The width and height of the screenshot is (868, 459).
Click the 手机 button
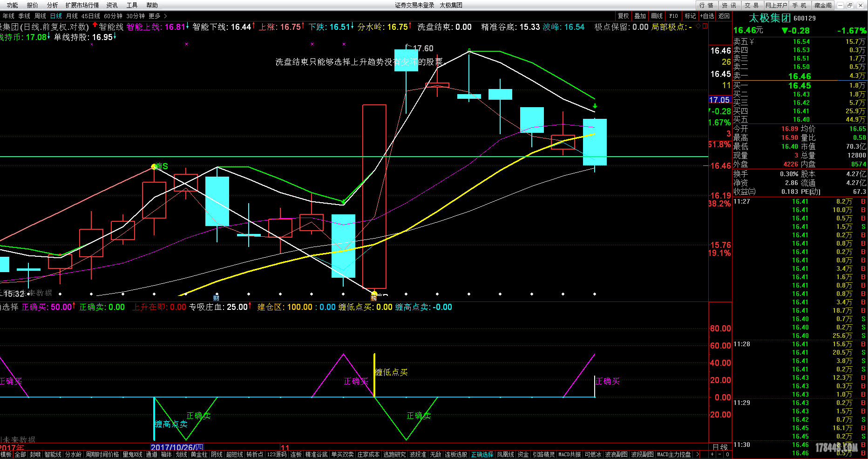(x=799, y=5)
